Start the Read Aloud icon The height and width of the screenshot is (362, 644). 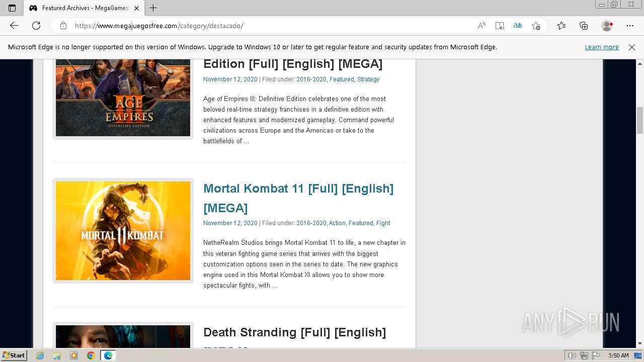point(481,26)
